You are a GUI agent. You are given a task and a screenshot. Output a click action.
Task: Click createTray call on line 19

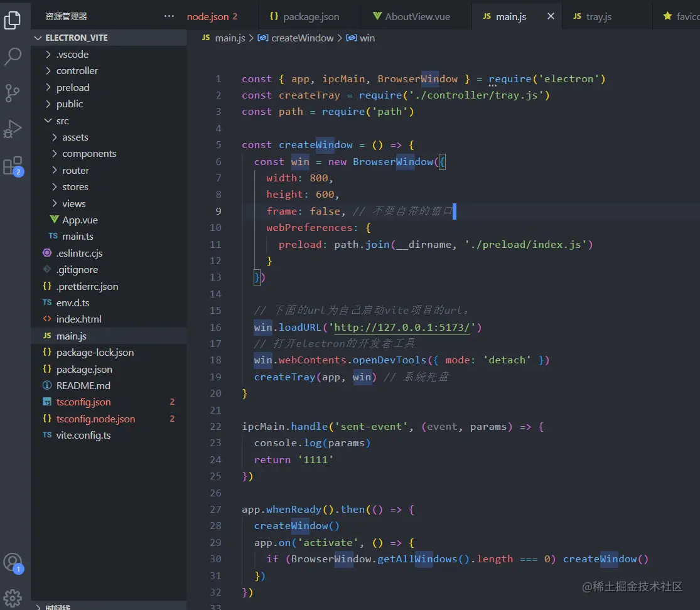285,377
